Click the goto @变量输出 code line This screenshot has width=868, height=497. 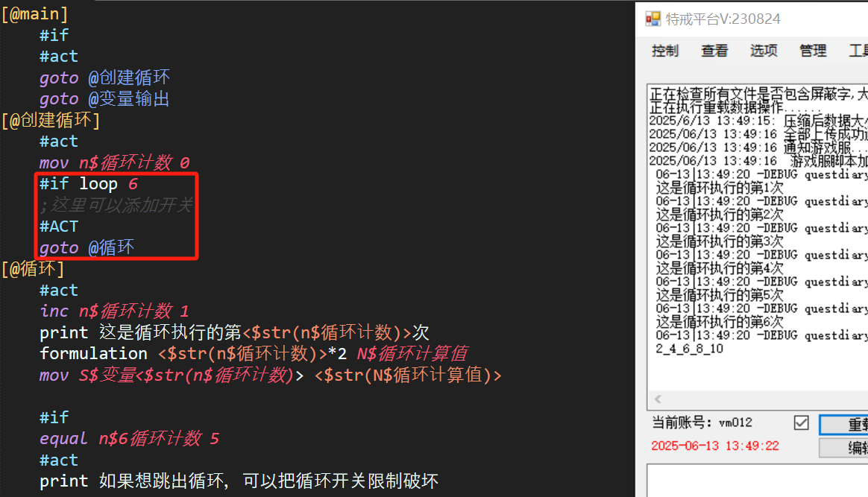point(104,99)
